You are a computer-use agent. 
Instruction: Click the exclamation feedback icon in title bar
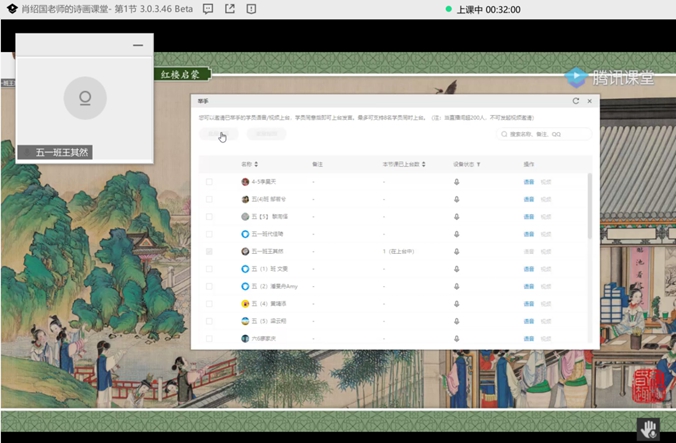251,9
